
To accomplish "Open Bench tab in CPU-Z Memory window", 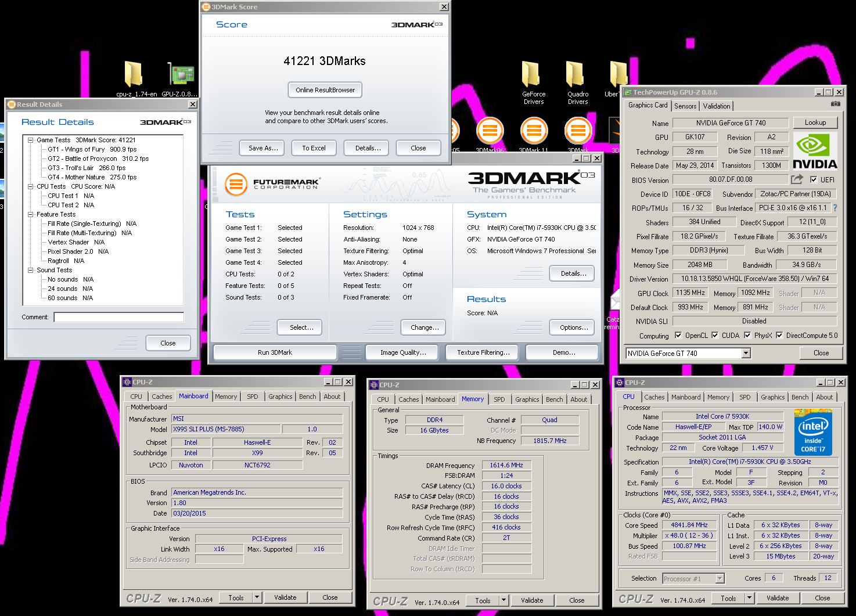I will pos(555,399).
